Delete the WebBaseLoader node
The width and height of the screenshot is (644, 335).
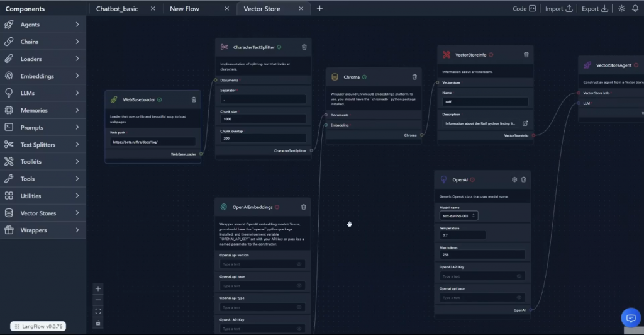point(194,99)
